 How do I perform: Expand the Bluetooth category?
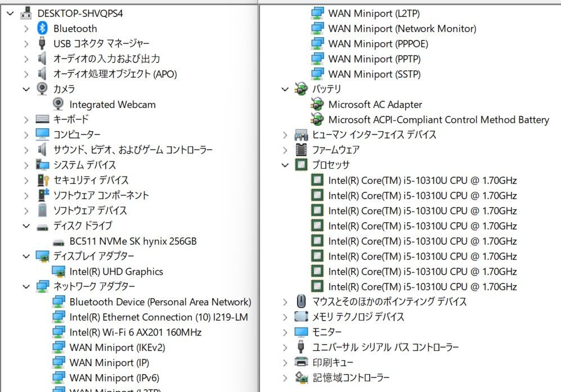tap(26, 29)
